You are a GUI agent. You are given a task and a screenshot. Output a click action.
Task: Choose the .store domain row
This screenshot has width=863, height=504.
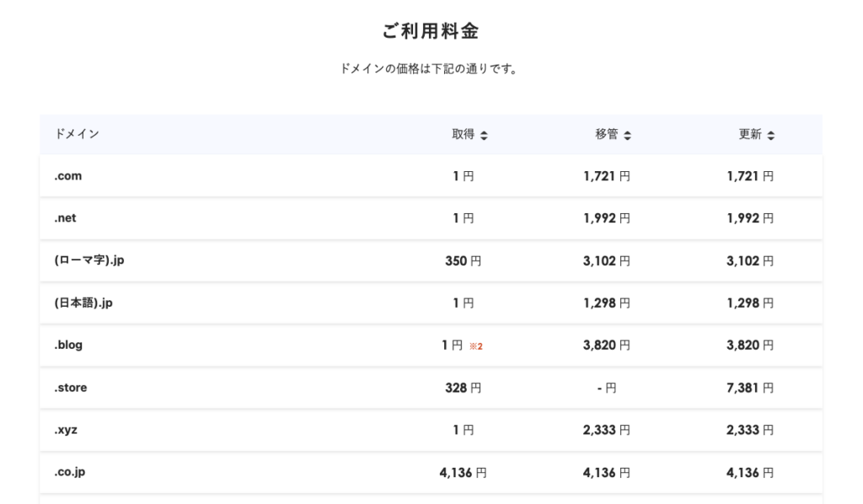[71, 388]
